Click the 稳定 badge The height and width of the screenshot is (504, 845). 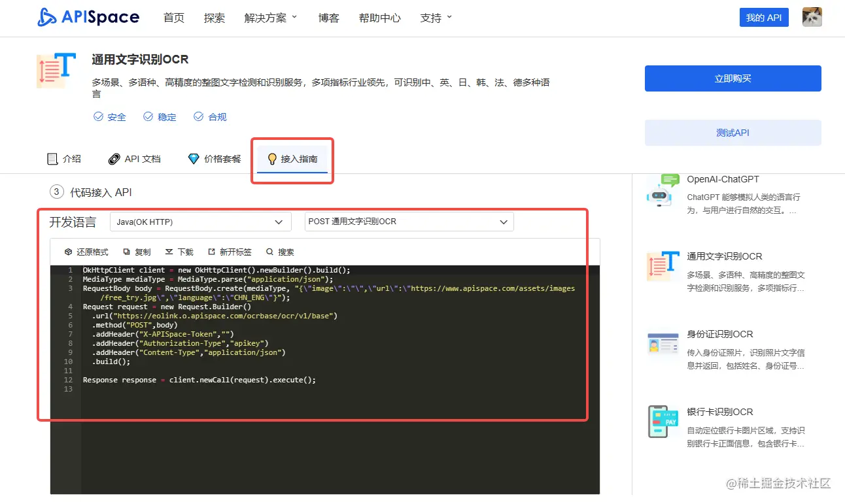point(160,117)
